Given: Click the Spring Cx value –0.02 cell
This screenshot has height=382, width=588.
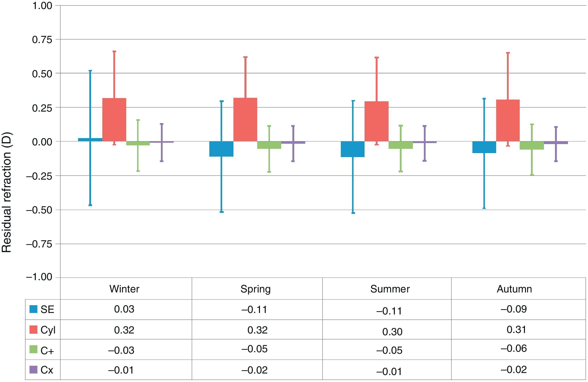Looking at the screenshot, I should (254, 370).
